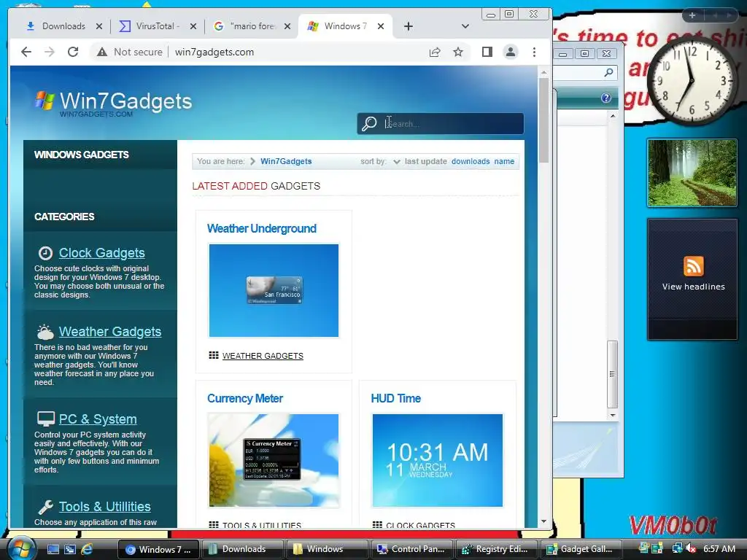Switch to the "mario fore" Google tab
Viewport: 747px width, 560px height.
click(247, 26)
